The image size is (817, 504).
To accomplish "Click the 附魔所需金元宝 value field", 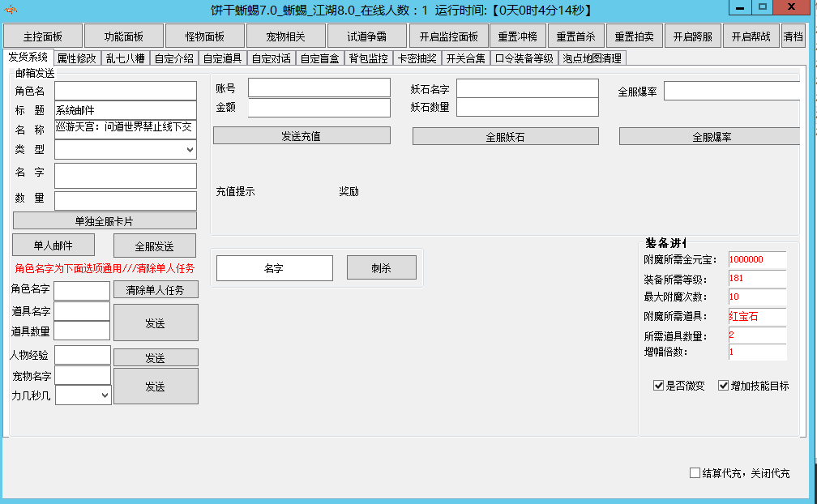I will pos(757,259).
